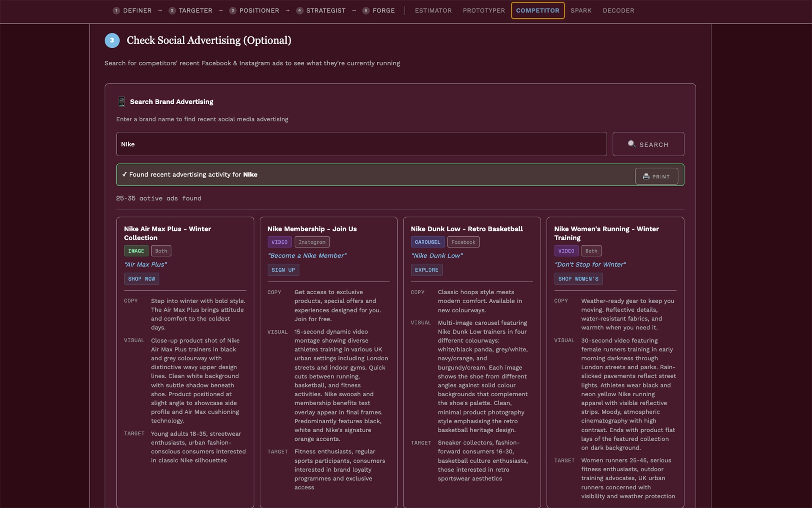This screenshot has height=508, width=812.
Task: Select the Competitor tab
Action: [x=538, y=11]
